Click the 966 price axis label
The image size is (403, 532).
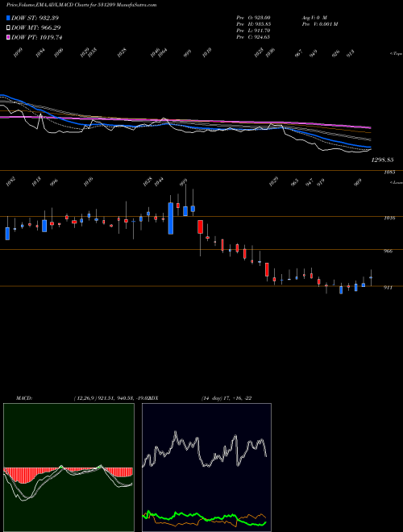(388, 251)
